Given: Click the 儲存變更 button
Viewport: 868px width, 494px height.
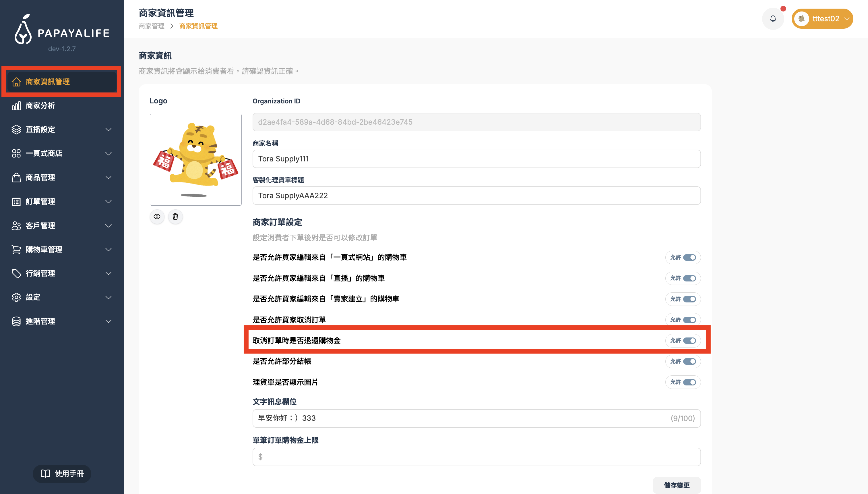Looking at the screenshot, I should pos(677,485).
